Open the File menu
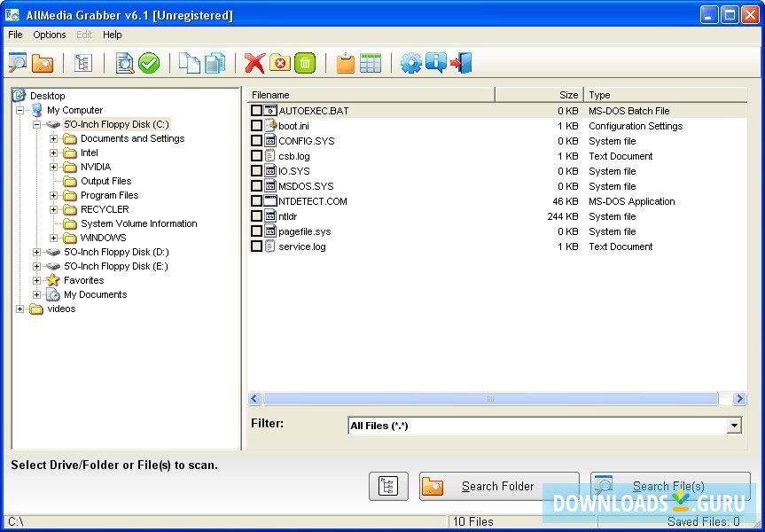The width and height of the screenshot is (765, 532). 15,35
